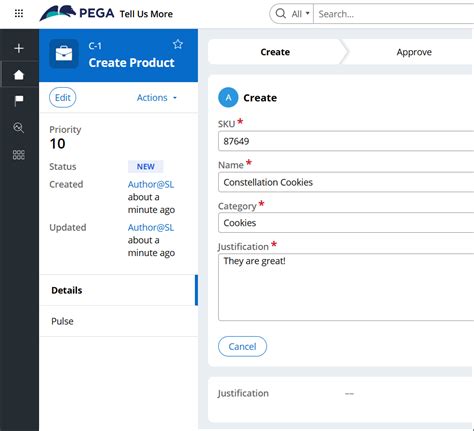
Task: Expand the All search filter dropdown
Action: tap(300, 14)
